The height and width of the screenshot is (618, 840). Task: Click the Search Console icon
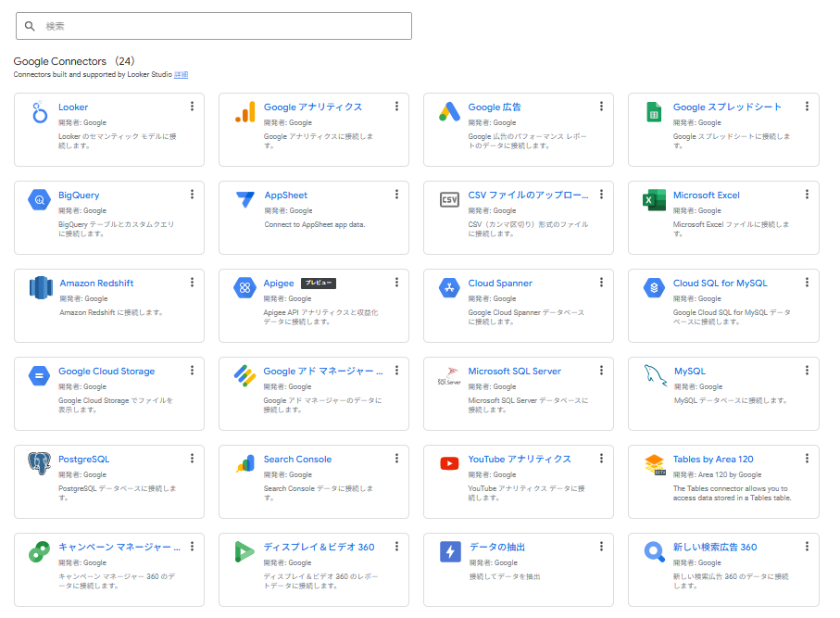tap(245, 463)
